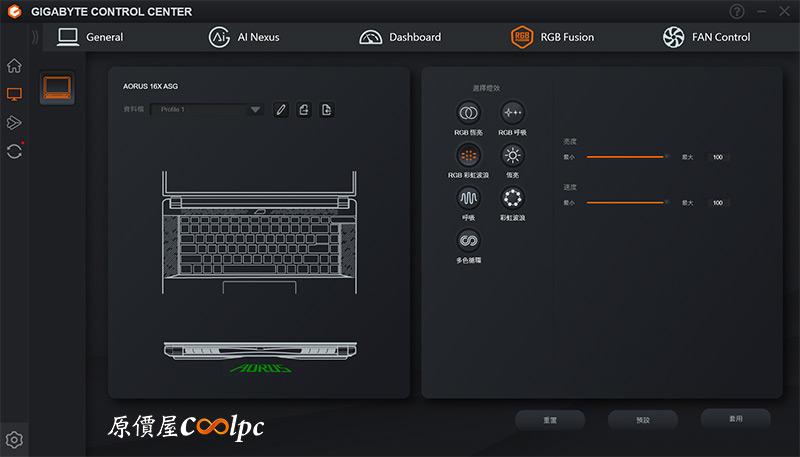Click the pencil icon to rename profile

281,109
